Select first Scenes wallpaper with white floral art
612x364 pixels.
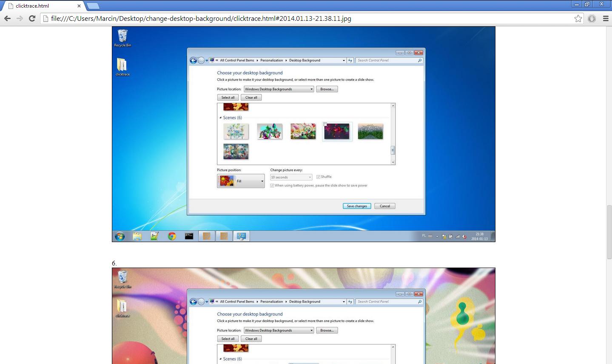click(236, 131)
